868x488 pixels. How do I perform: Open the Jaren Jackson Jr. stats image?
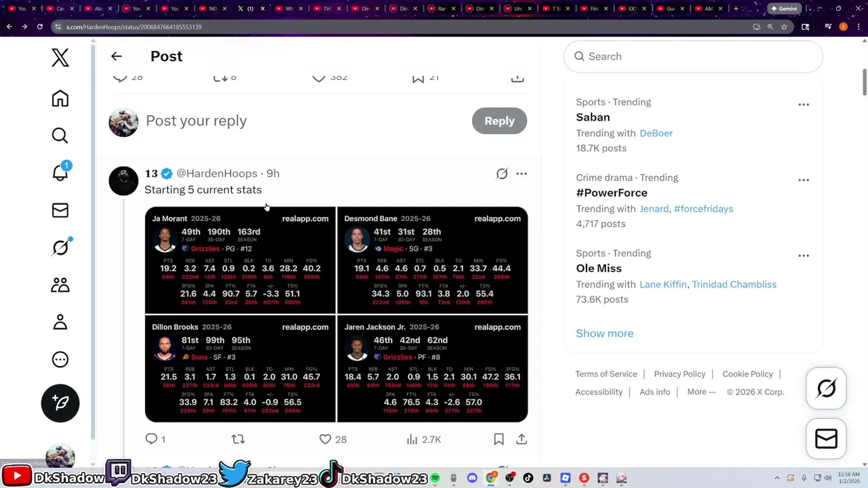click(433, 369)
